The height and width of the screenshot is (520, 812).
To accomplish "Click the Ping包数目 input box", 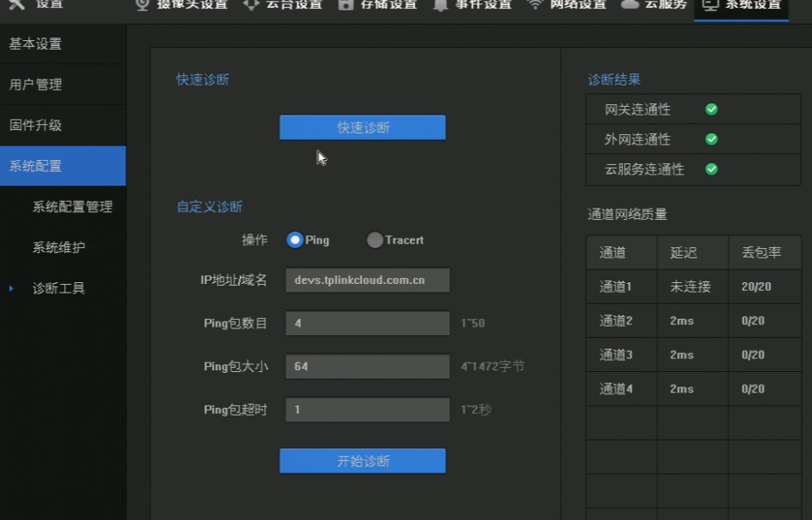I will 367,323.
